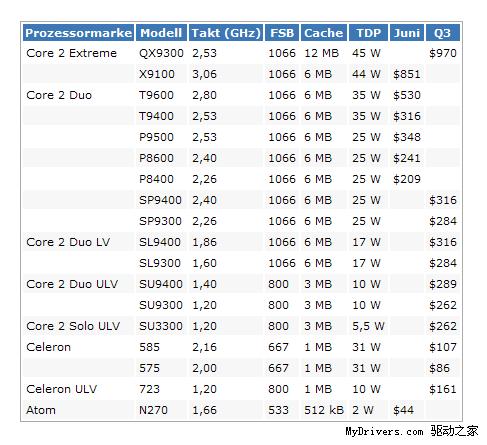Image resolution: width=487 pixels, height=445 pixels.
Task: Select the $44 Atom price cell
Action: tap(403, 410)
